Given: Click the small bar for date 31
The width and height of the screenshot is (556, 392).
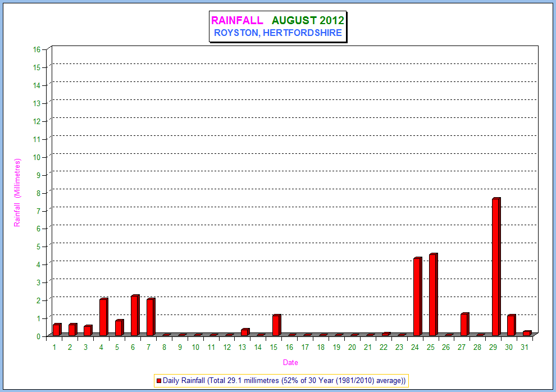Looking at the screenshot, I should 527,333.
